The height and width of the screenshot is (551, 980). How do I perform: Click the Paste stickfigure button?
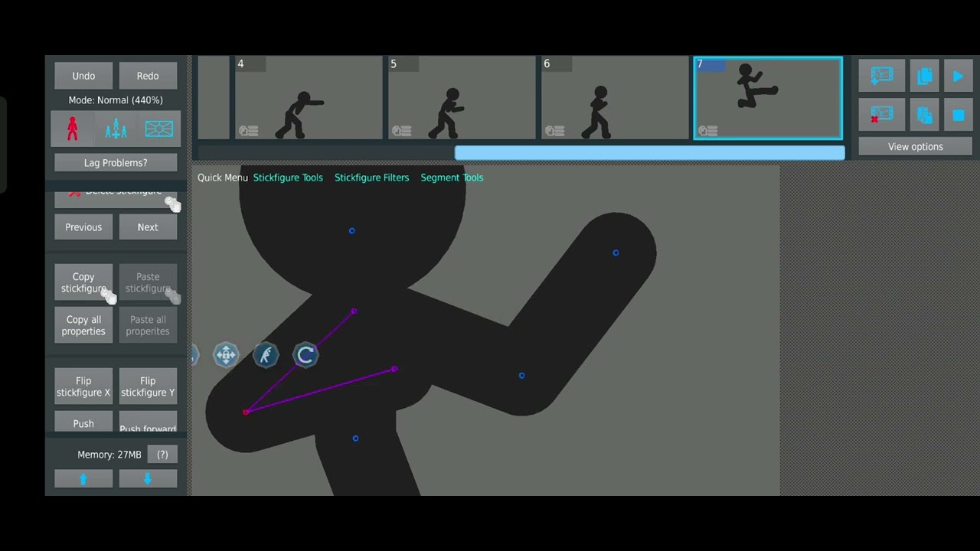148,282
